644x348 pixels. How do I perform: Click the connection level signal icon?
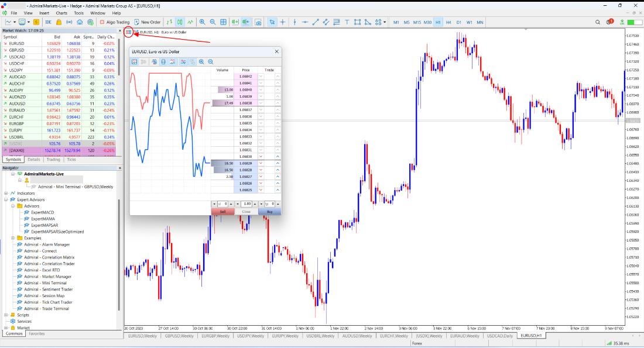622,22
